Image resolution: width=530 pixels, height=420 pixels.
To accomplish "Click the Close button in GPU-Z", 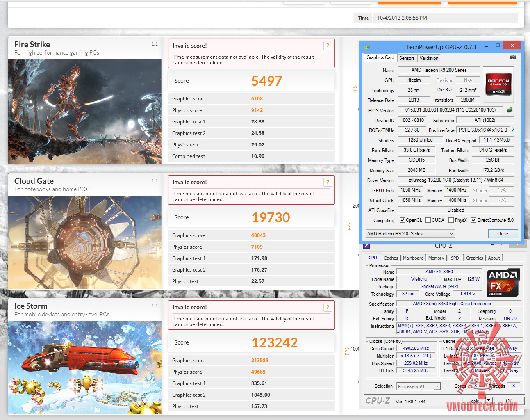I will tap(503, 234).
